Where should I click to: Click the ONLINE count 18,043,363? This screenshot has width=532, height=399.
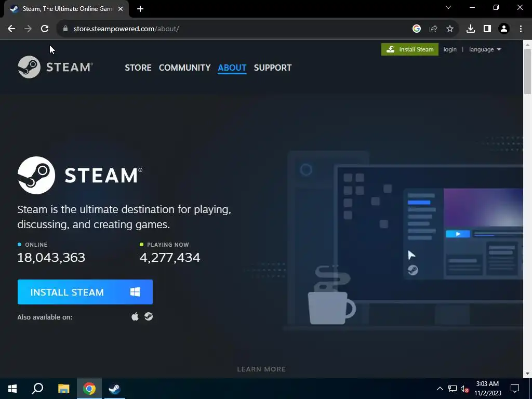click(x=51, y=258)
